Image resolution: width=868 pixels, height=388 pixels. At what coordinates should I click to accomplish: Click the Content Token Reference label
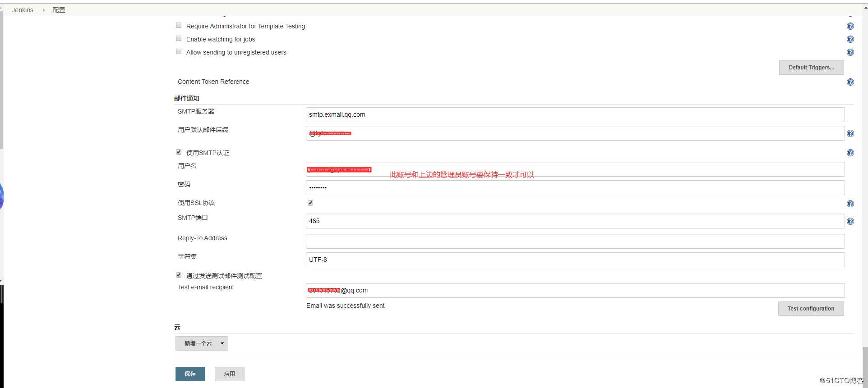213,82
